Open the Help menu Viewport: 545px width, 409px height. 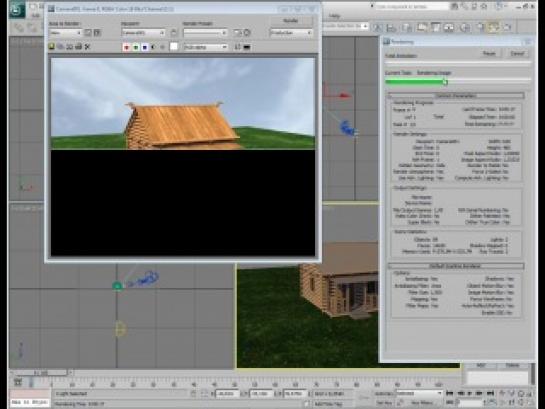point(334,16)
